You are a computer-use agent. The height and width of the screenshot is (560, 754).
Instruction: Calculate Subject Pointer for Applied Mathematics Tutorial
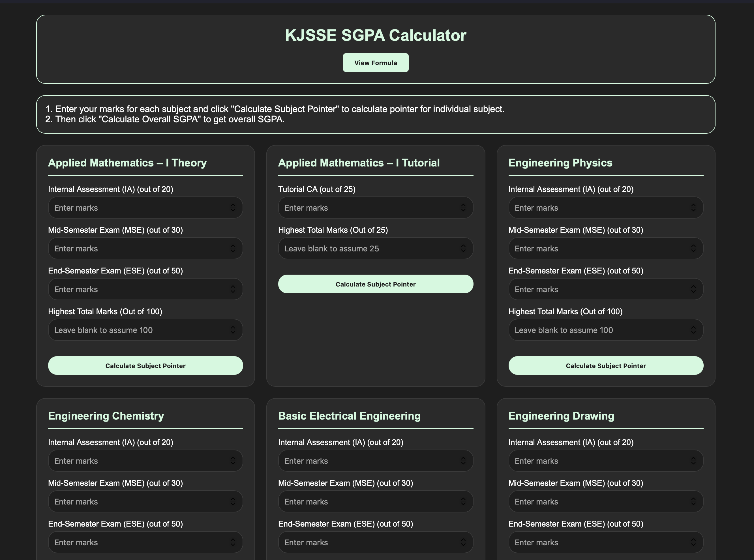pyautogui.click(x=376, y=284)
